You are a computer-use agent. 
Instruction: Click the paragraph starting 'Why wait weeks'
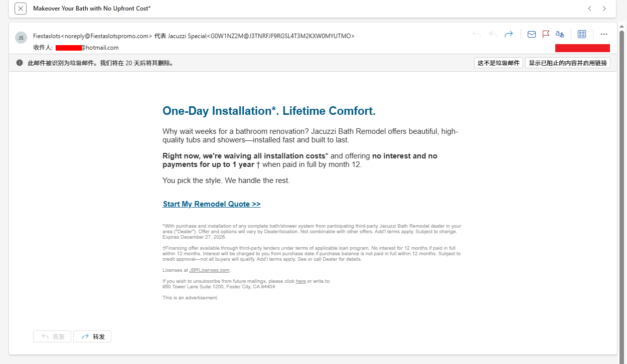[310, 135]
